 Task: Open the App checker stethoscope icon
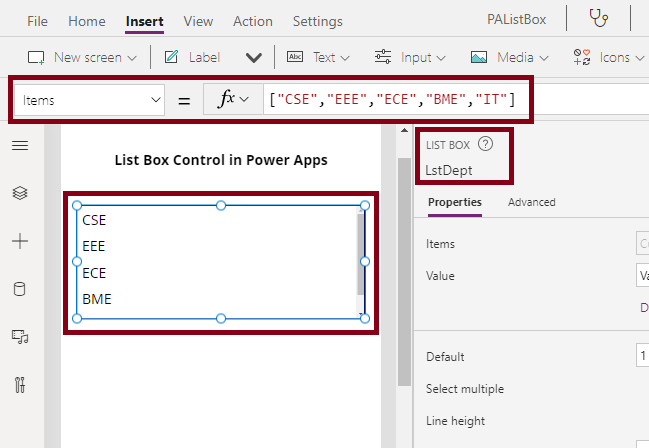tap(599, 18)
